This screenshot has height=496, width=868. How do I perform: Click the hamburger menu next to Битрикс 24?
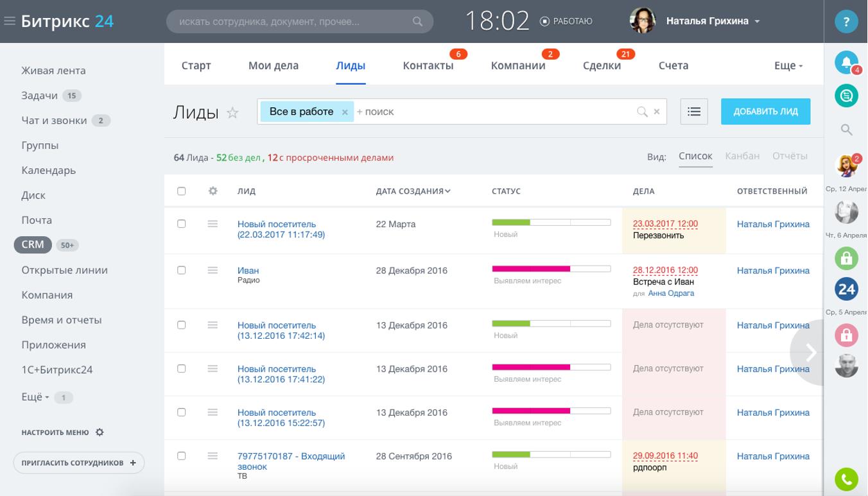10,21
